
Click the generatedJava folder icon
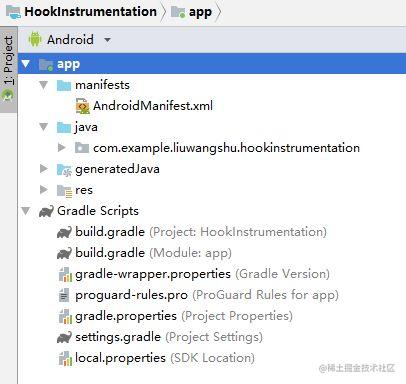coord(64,169)
